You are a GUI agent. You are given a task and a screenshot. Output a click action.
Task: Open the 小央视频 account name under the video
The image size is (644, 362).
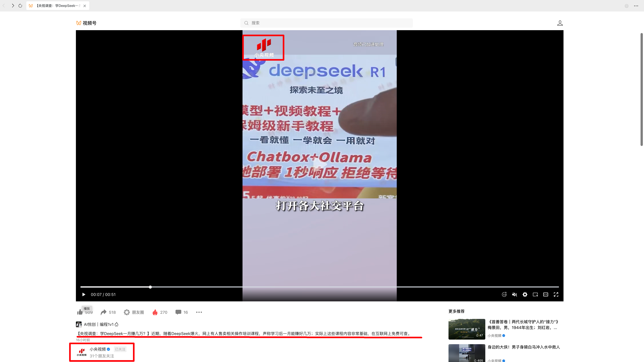pyautogui.click(x=98, y=349)
